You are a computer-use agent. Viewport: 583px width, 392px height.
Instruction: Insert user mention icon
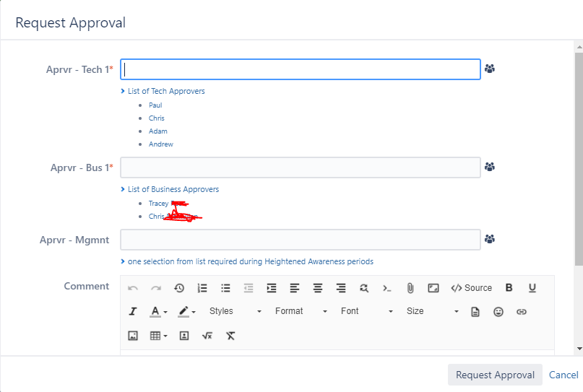[184, 336]
